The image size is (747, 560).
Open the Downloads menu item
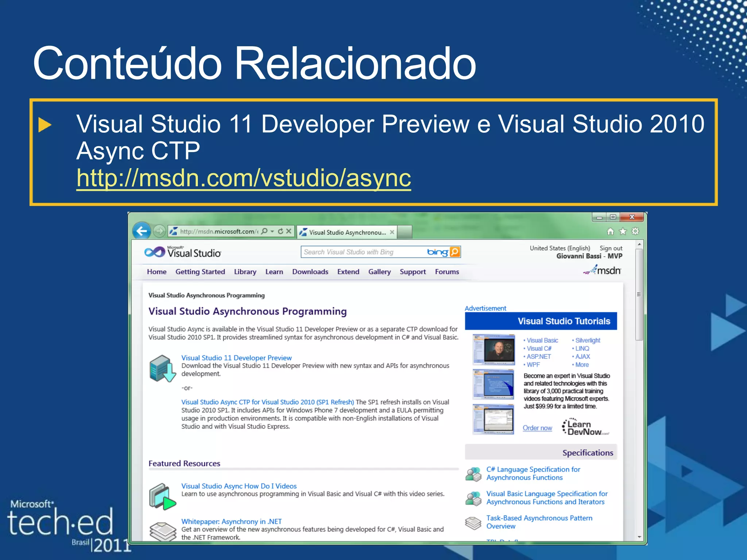310,272
